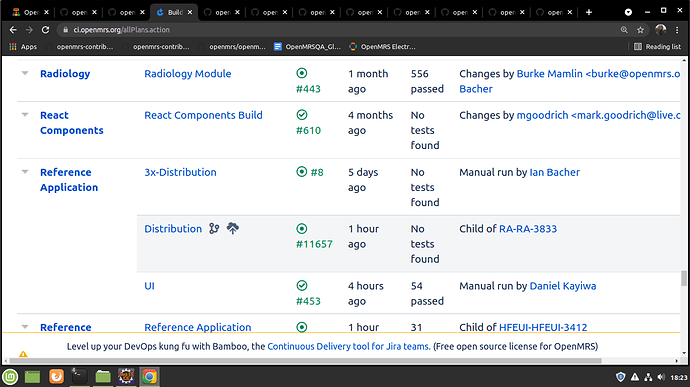
Task: Open build number #11657
Action: click(314, 244)
